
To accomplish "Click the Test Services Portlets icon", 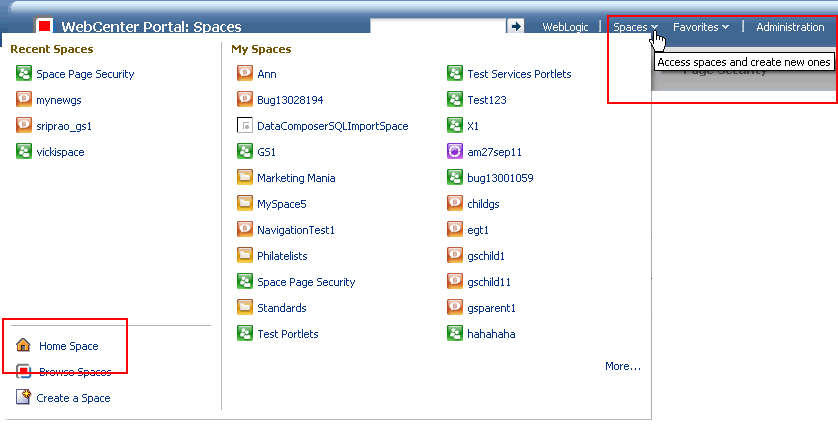I will 454,73.
